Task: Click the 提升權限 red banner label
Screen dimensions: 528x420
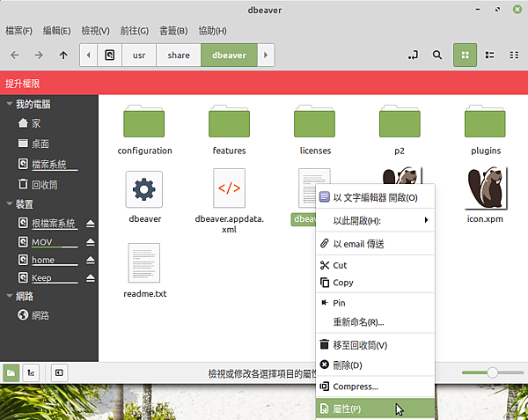Action: click(x=23, y=84)
